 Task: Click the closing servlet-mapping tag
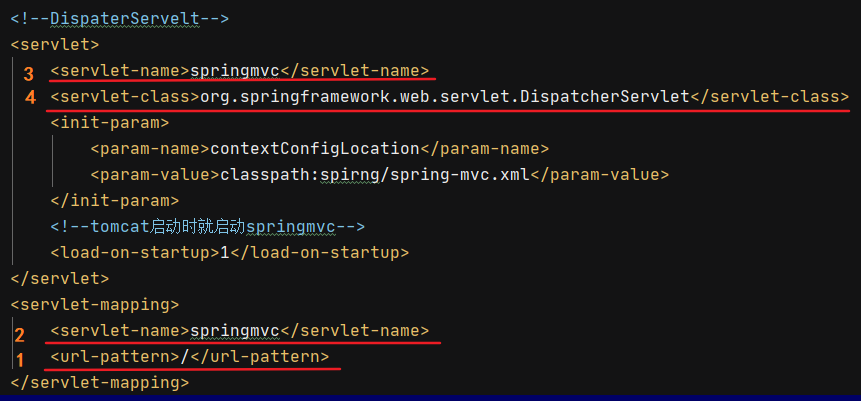(100, 382)
